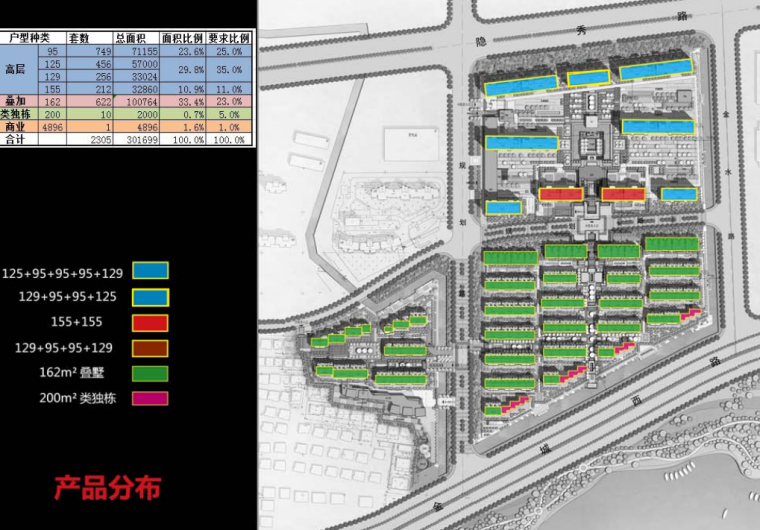Screen dimensions: 760x530
Task: Pick the brown 129+95+95+129 legend swatch
Action: [x=151, y=348]
